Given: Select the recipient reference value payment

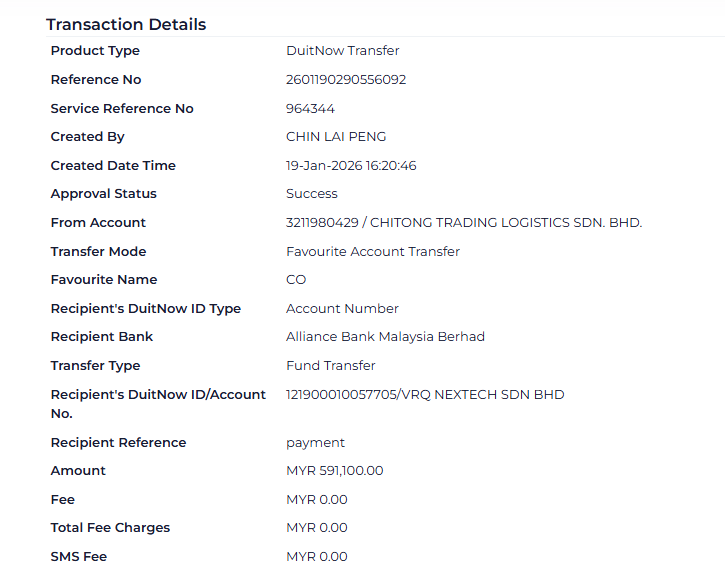Looking at the screenshot, I should 315,443.
